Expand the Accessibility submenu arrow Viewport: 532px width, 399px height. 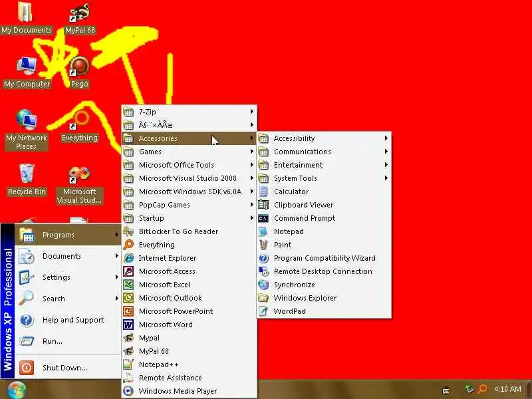point(386,138)
